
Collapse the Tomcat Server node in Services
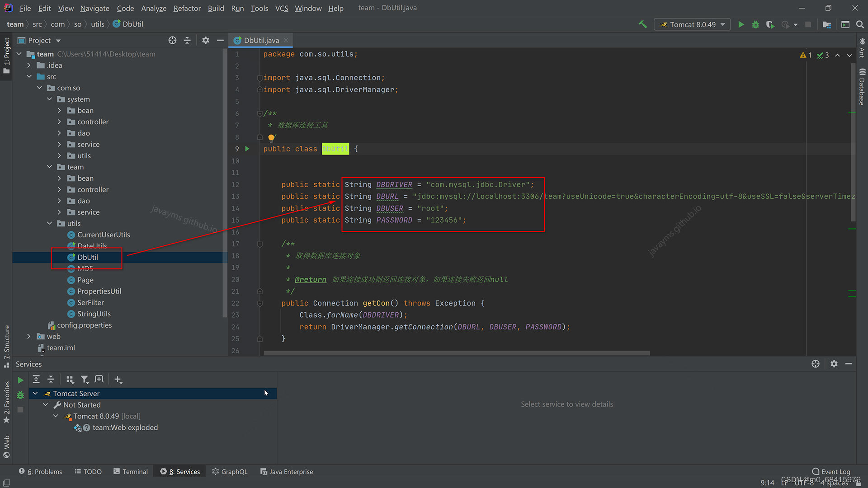pyautogui.click(x=35, y=394)
